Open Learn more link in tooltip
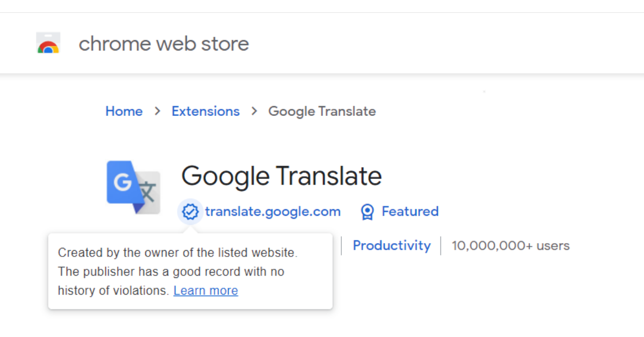The width and height of the screenshot is (644, 337). click(x=206, y=291)
